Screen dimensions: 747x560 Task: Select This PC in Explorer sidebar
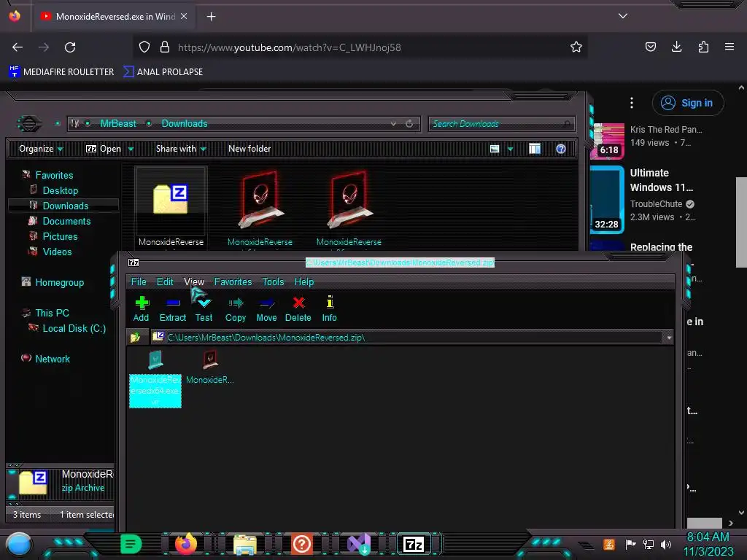(x=53, y=313)
